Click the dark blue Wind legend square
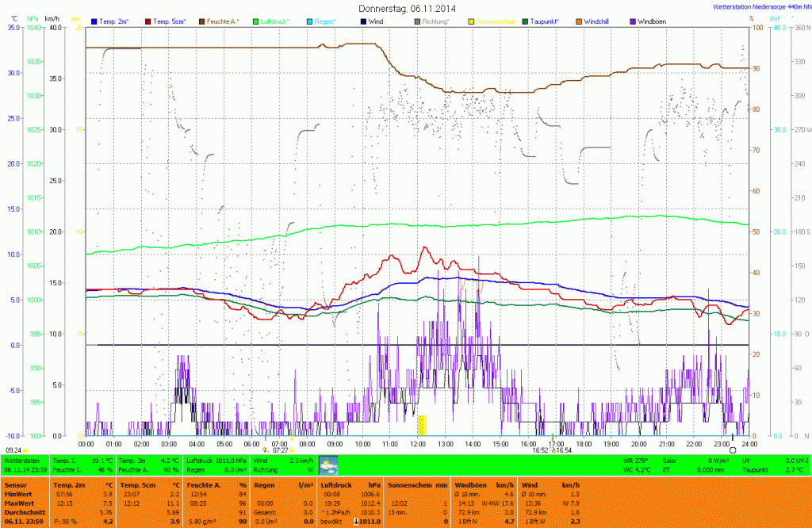This screenshot has height=528, width=812. point(364,21)
